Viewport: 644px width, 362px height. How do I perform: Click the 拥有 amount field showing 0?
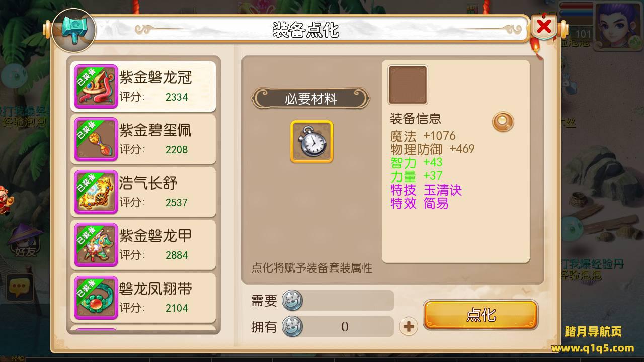pyautogui.click(x=345, y=327)
